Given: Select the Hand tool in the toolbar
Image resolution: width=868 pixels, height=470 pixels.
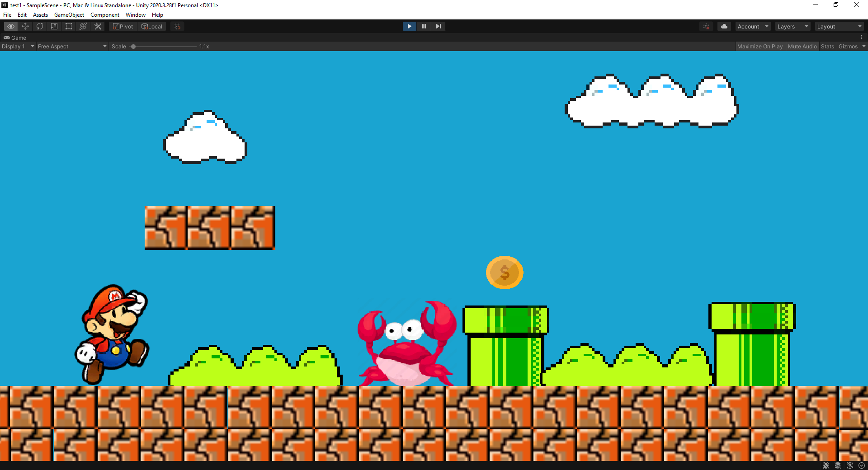Looking at the screenshot, I should coord(10,26).
